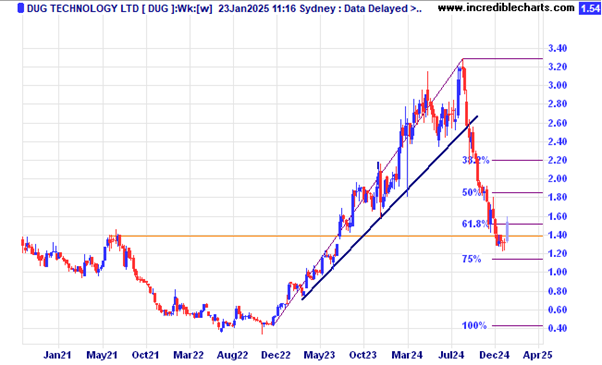The height and width of the screenshot is (365, 602).
Task: Click the Dec22 date axis label
Action: click(x=276, y=355)
